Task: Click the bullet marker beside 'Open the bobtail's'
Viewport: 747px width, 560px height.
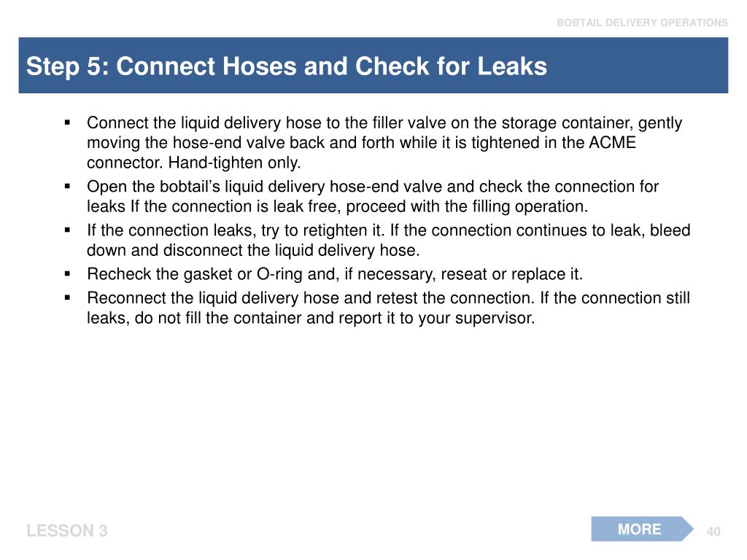Action: click(x=67, y=187)
